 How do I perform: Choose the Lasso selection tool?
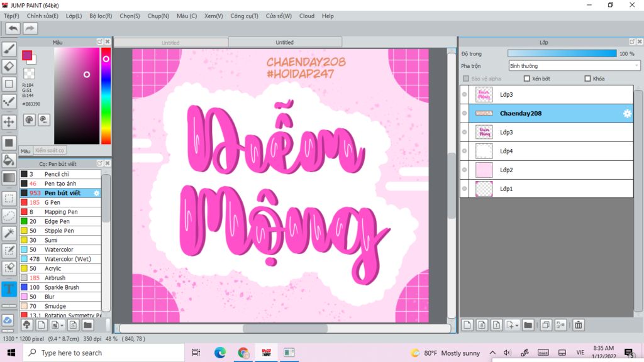[9, 216]
